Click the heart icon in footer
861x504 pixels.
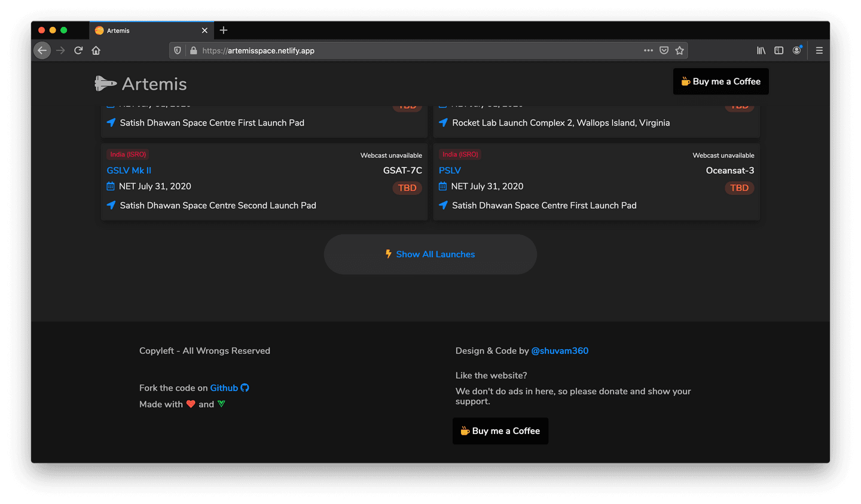tap(191, 404)
